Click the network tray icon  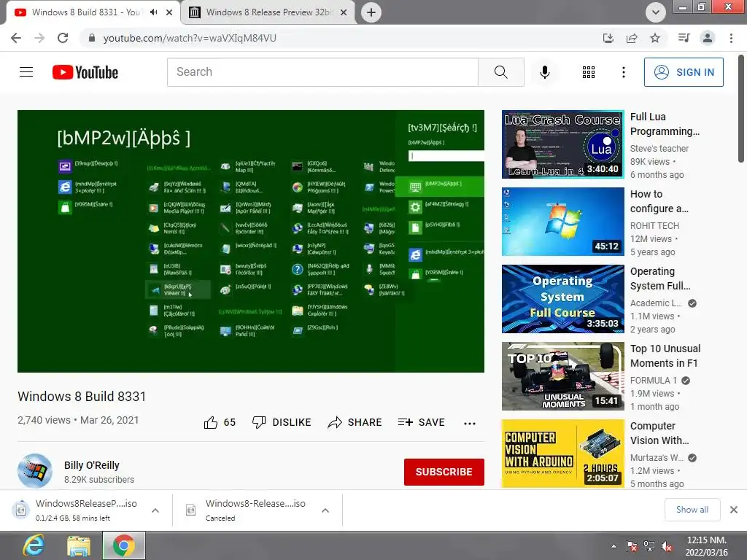[649, 546]
